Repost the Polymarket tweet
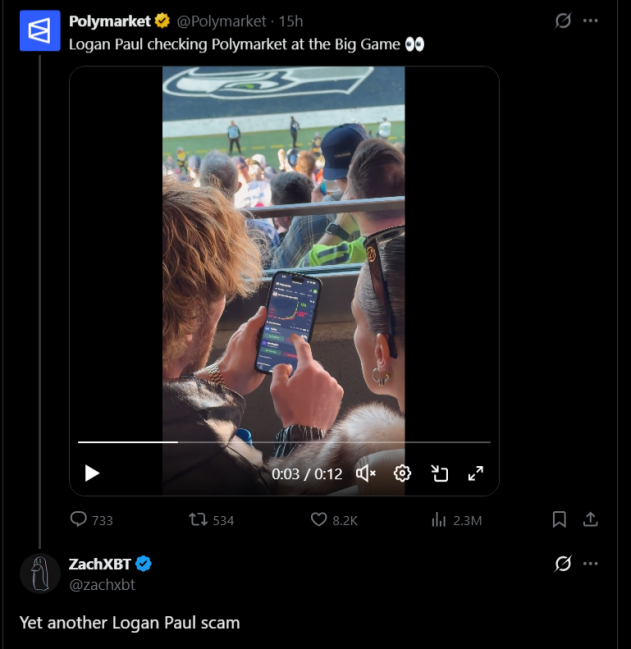The height and width of the screenshot is (649, 631). click(198, 520)
